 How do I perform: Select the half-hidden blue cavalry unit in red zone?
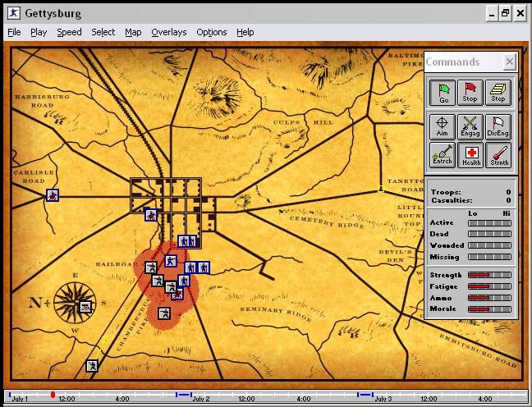(x=178, y=295)
